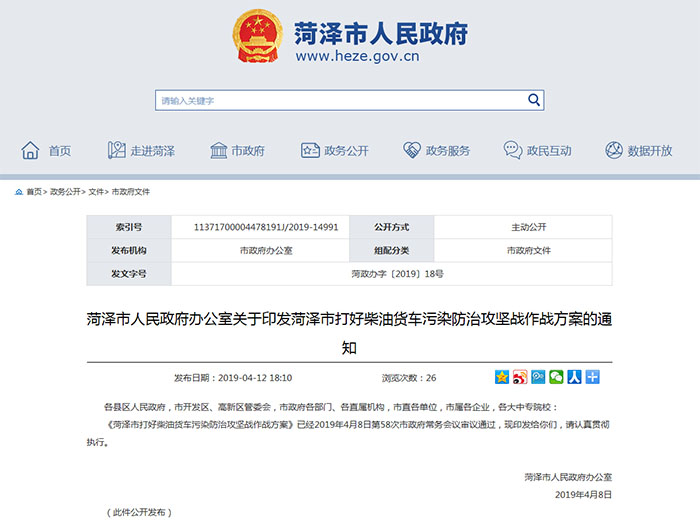Open 首页 navigation menu item
This screenshot has height=530, width=700.
[x=47, y=151]
